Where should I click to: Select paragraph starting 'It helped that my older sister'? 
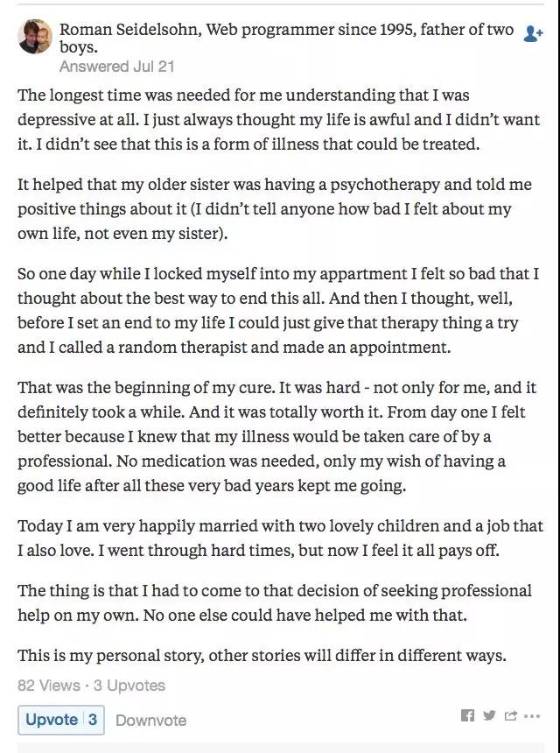275,209
